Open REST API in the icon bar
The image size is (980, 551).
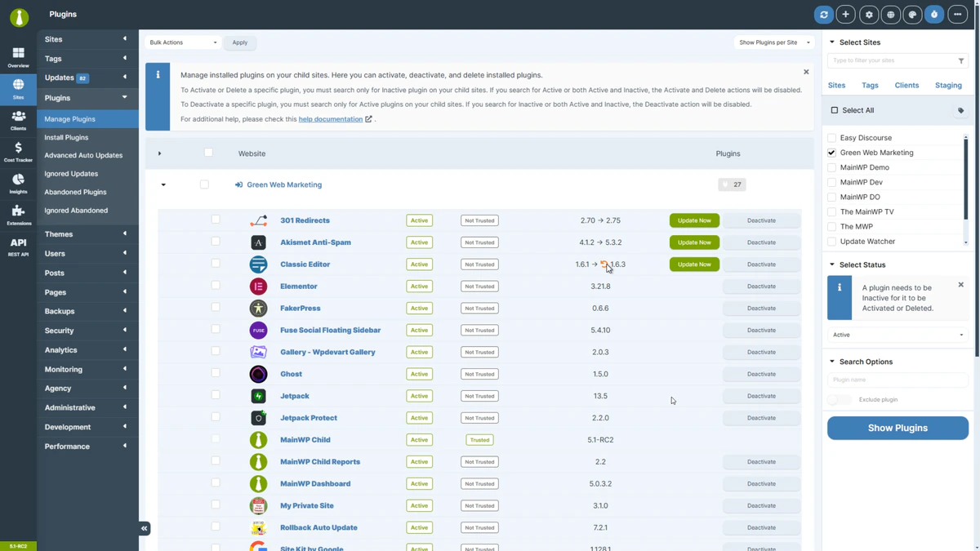click(x=18, y=247)
